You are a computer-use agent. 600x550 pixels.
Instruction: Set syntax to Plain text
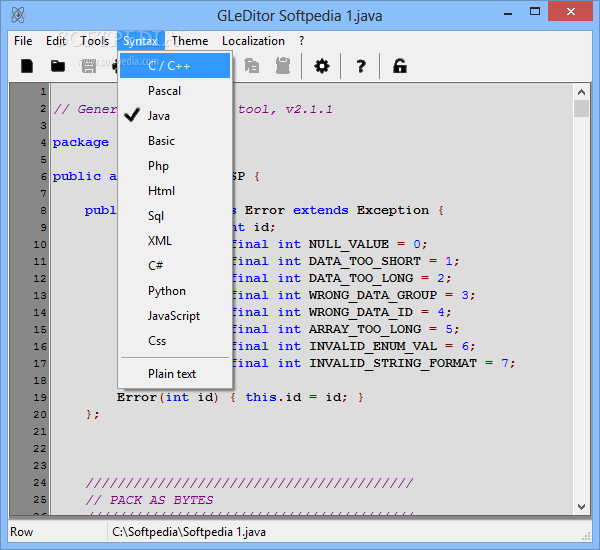pos(175,374)
